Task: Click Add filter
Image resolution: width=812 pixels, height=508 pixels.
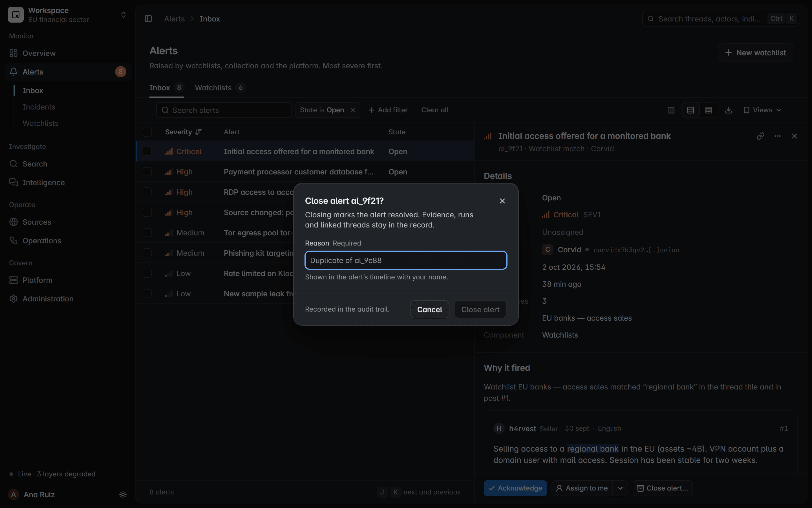Action: 388,110
